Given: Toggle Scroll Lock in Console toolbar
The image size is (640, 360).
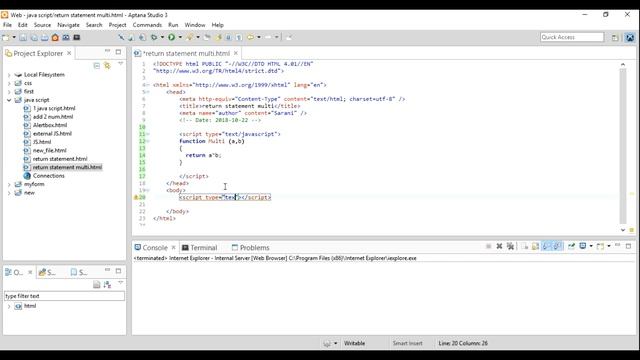Looking at the screenshot, I should (x=535, y=246).
